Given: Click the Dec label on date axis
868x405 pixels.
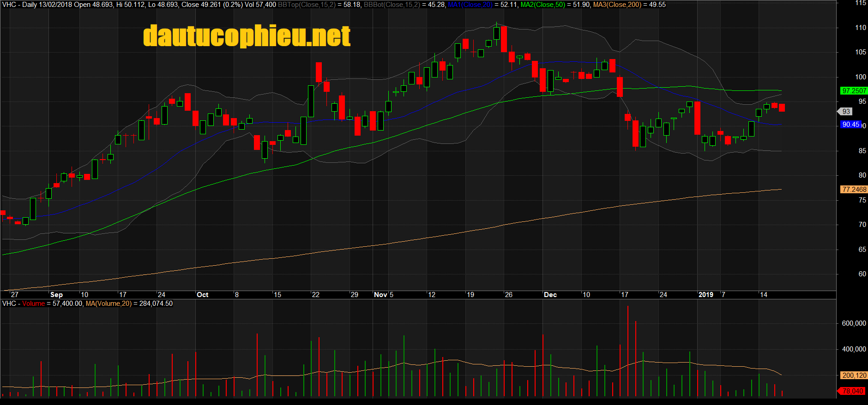Looking at the screenshot, I should click(x=550, y=295).
